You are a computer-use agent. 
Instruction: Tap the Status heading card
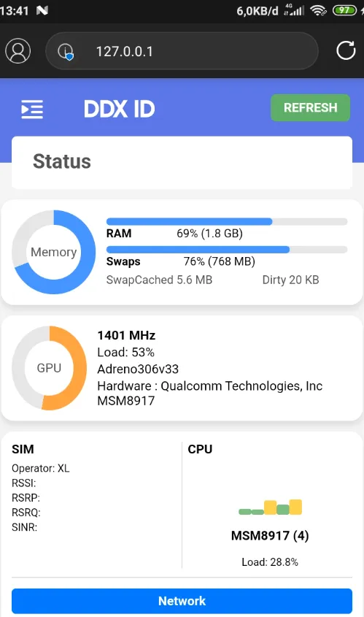pyautogui.click(x=182, y=163)
